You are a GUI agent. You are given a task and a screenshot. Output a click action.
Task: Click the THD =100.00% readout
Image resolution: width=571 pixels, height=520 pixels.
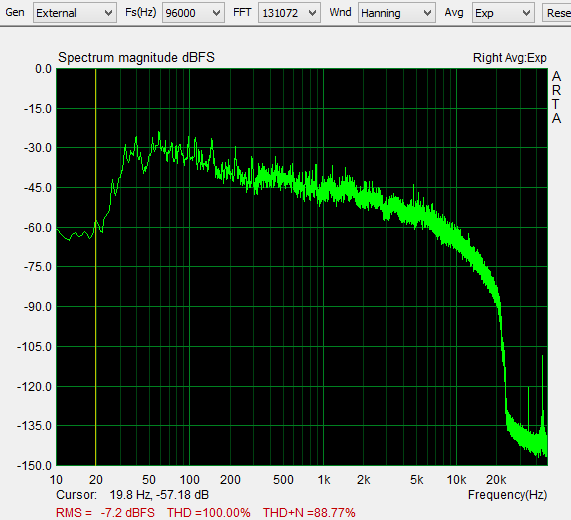[209, 513]
